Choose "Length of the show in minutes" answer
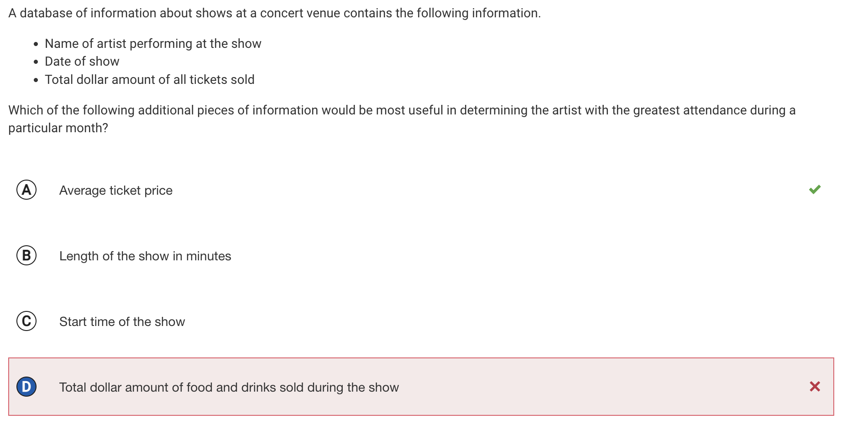The image size is (868, 424). coord(145,256)
